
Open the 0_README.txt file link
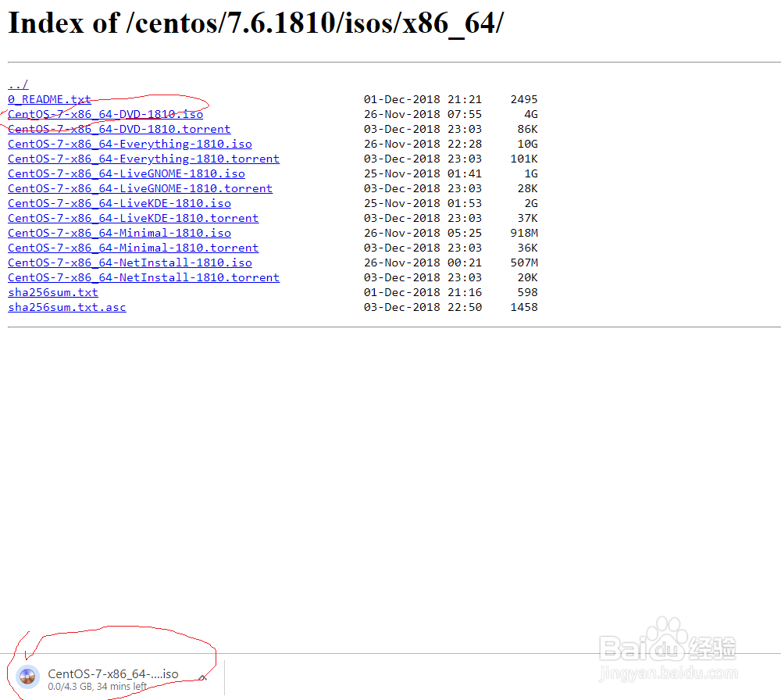coord(49,99)
